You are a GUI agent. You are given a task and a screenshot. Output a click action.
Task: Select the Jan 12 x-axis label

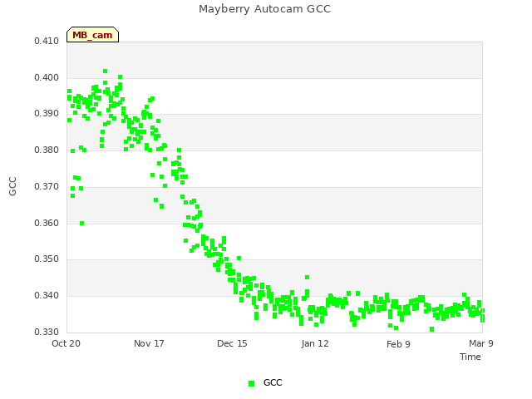click(x=315, y=343)
